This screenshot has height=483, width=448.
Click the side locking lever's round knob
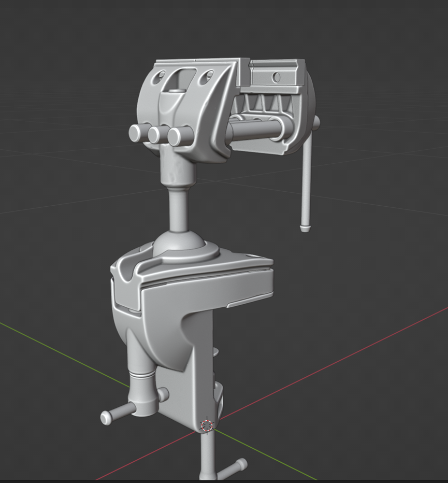(x=107, y=418)
